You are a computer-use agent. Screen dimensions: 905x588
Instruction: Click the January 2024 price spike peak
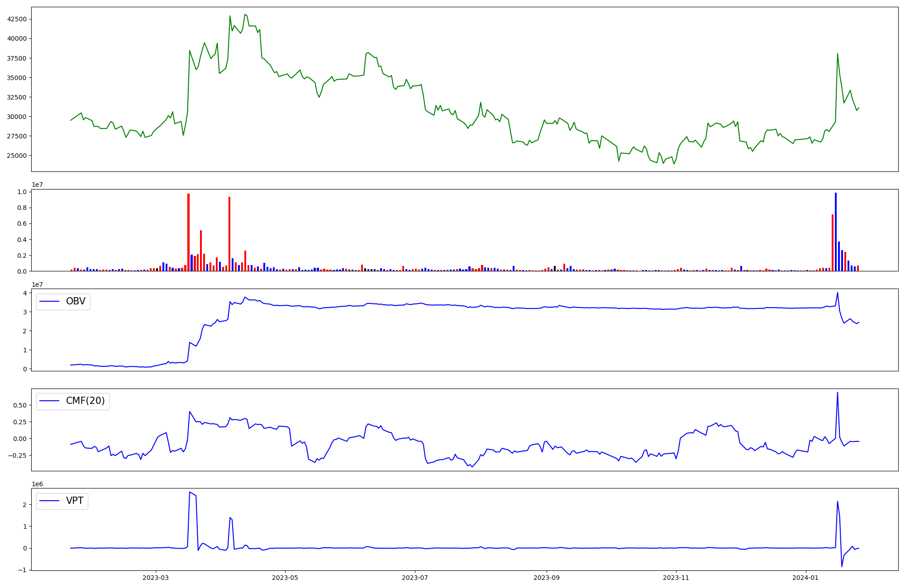[x=838, y=54]
